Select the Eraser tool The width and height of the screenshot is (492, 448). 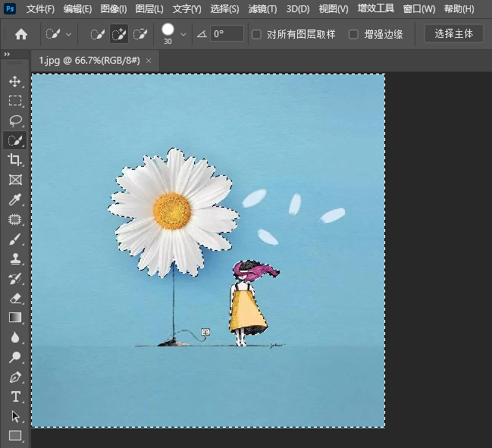(14, 298)
